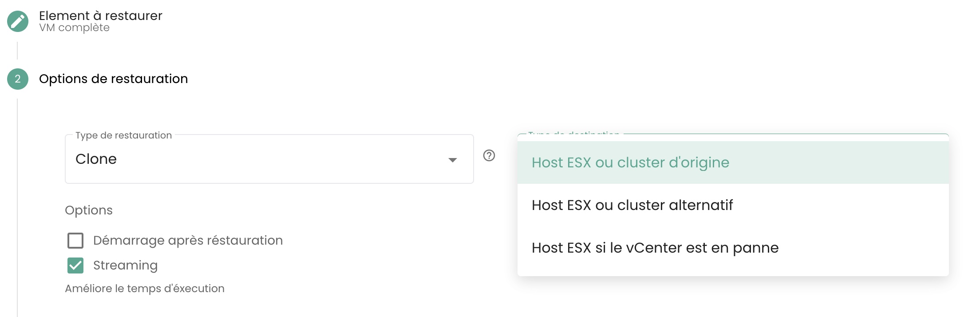Screen dimensions: 980x317
Task: Choose Host ESX ou cluster alternatif
Action: (x=632, y=205)
